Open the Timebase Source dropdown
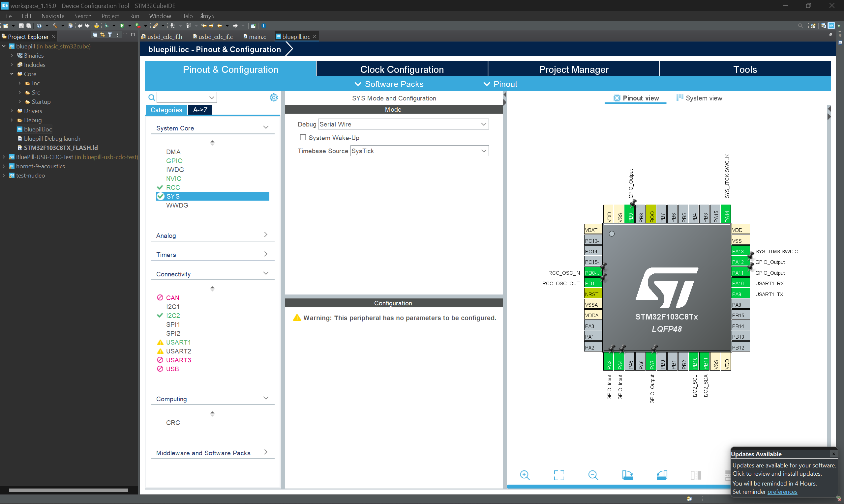844x504 pixels. tap(419, 151)
